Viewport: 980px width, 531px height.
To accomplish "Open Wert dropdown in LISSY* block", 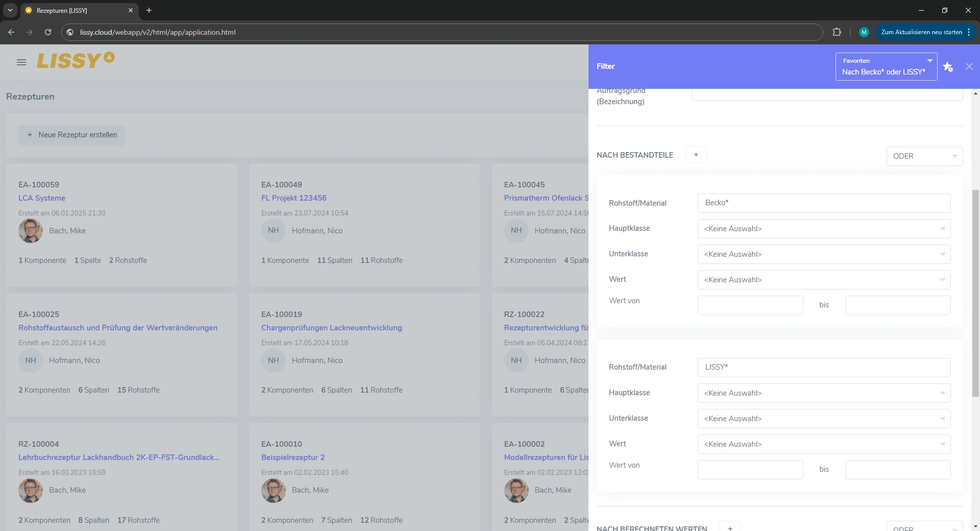I will (824, 444).
